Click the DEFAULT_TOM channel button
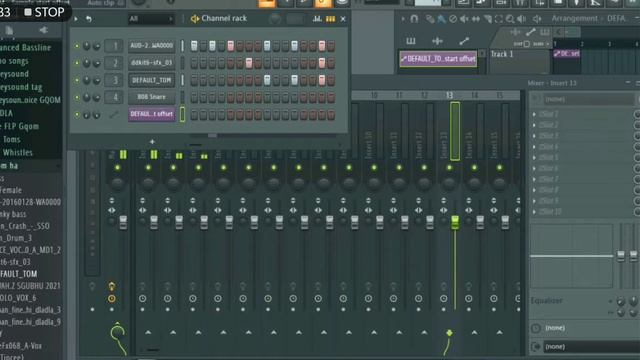 pos(151,80)
